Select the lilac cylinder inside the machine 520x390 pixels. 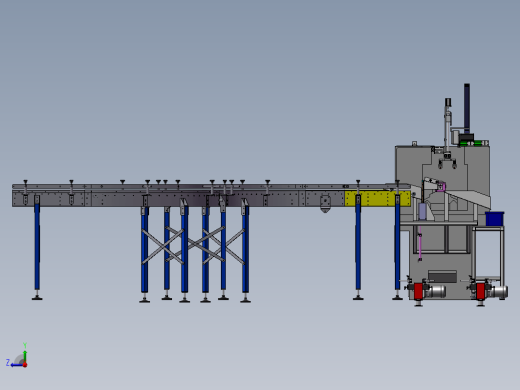422,212
